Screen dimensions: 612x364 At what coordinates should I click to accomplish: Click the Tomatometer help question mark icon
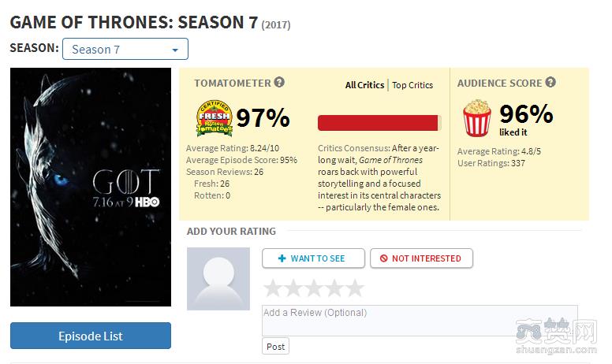point(279,83)
